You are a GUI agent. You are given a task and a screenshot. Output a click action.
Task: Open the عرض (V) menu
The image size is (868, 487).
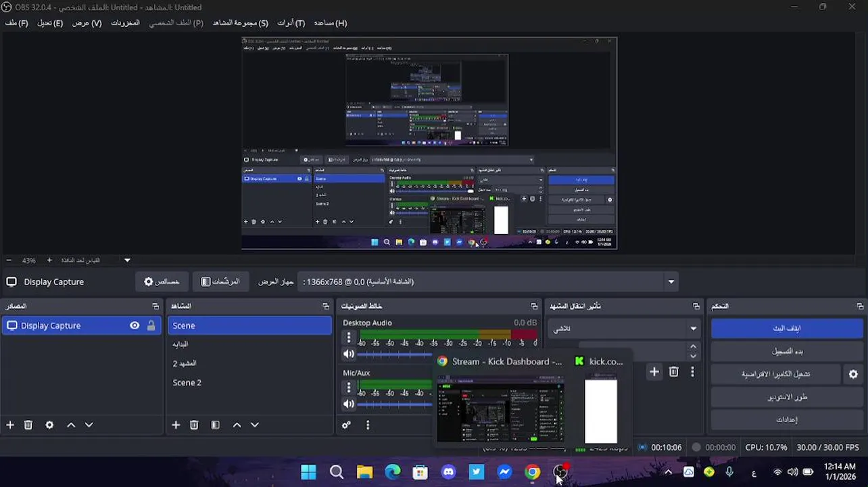click(x=87, y=23)
